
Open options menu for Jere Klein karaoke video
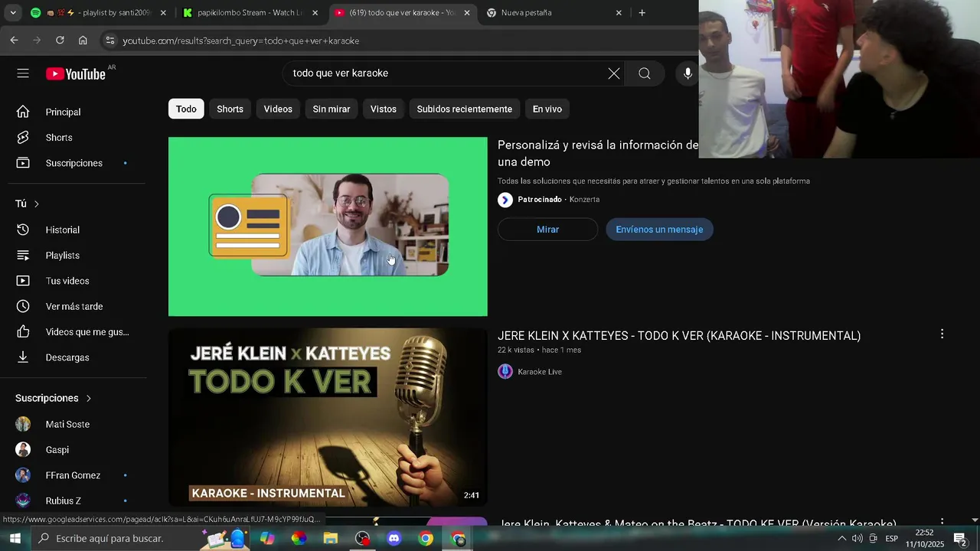coord(942,334)
